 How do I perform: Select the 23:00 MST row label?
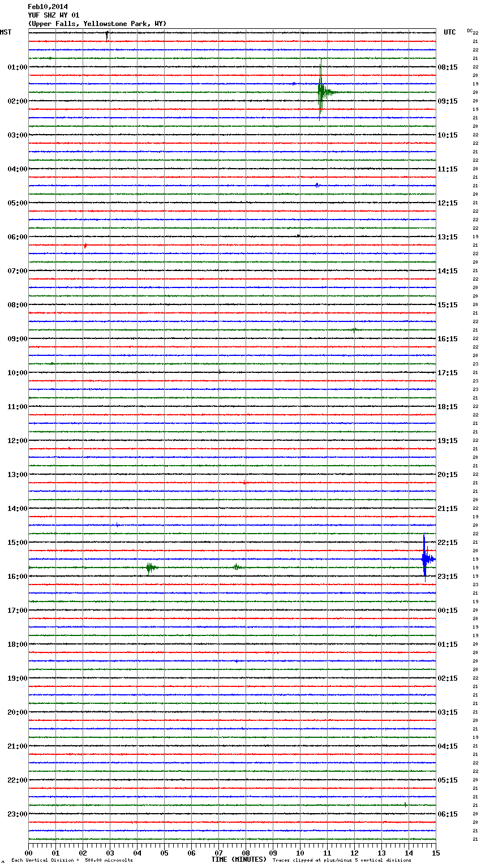click(x=17, y=814)
